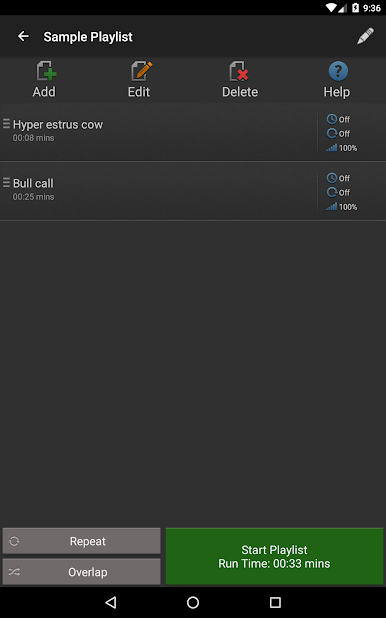Toggle the Repeat option
Image resolution: width=386 pixels, height=618 pixels.
point(82,541)
